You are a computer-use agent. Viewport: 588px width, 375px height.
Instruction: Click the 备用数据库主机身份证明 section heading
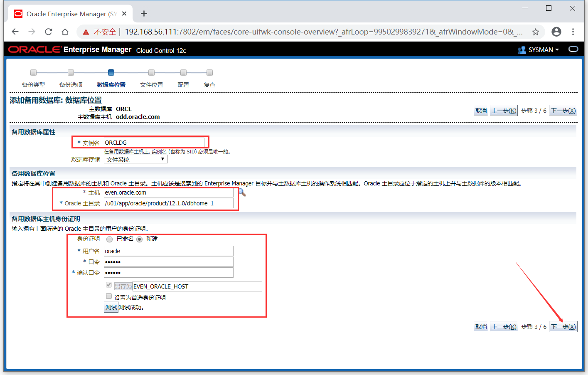46,219
